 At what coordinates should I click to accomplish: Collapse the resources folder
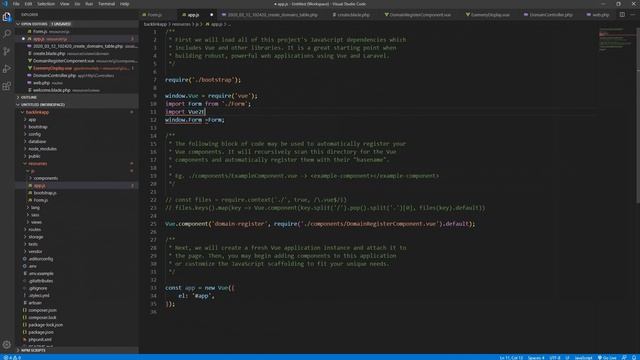point(77,163)
